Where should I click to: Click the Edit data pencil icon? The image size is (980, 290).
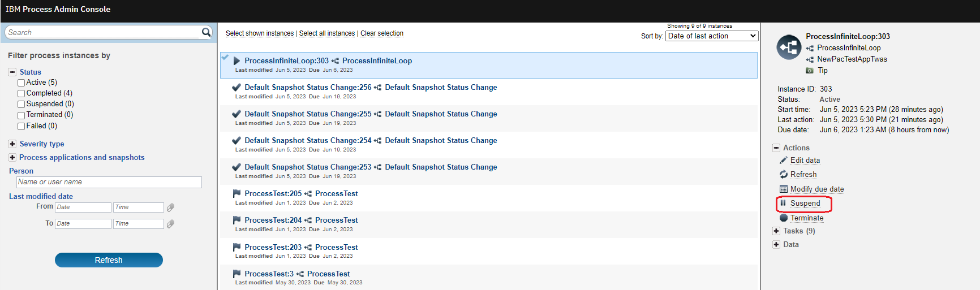784,160
